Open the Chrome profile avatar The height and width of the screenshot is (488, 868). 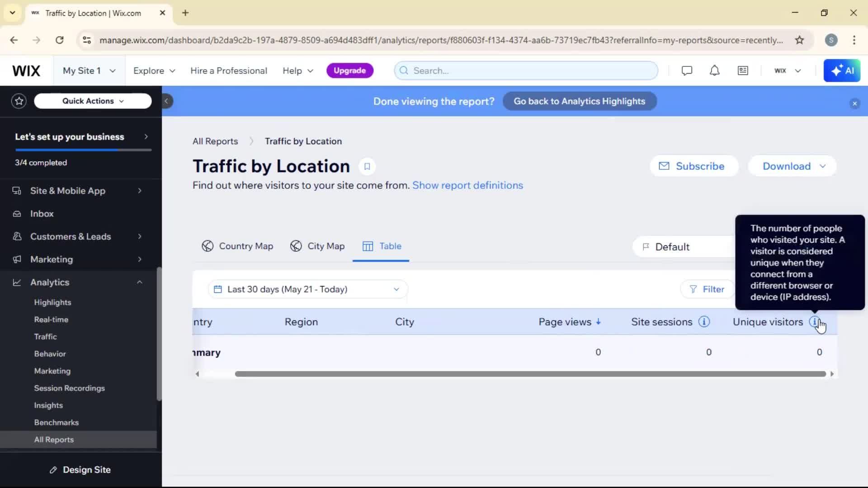click(831, 40)
